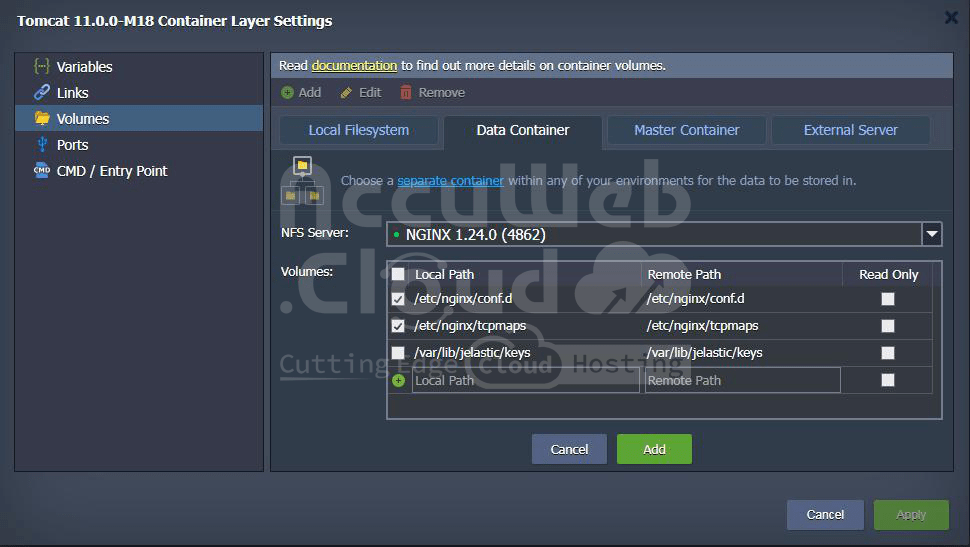Viewport: 970px width, 547px height.
Task: Toggle Read Only checkbox in the new path row
Action: point(888,380)
